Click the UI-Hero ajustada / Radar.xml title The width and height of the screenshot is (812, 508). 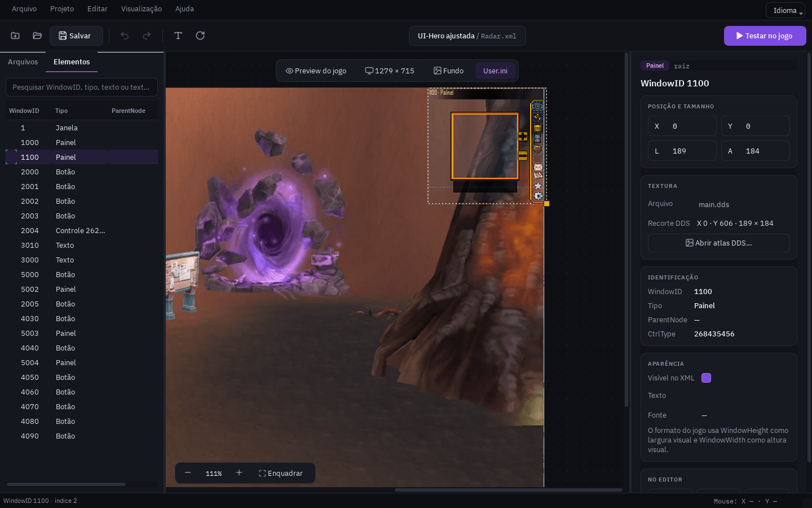click(x=467, y=36)
